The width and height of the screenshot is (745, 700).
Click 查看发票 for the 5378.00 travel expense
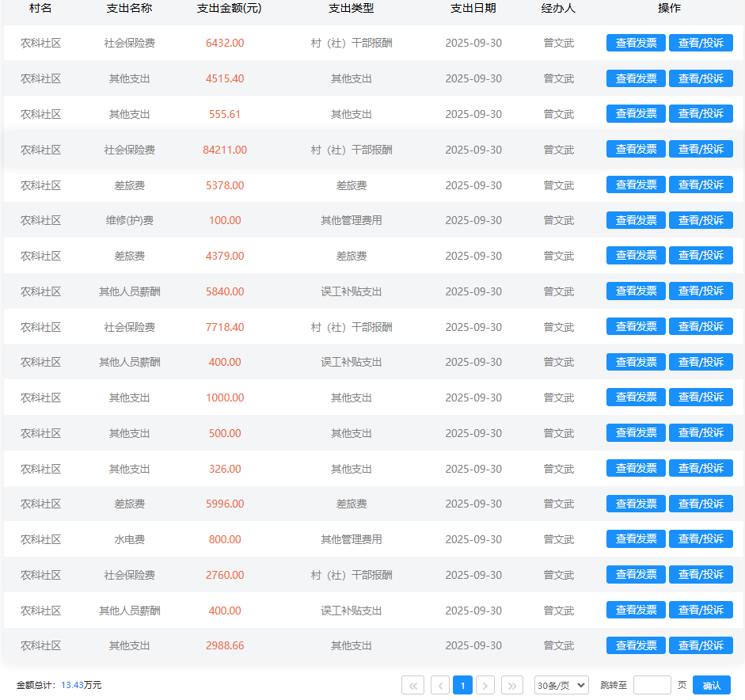pos(636,185)
